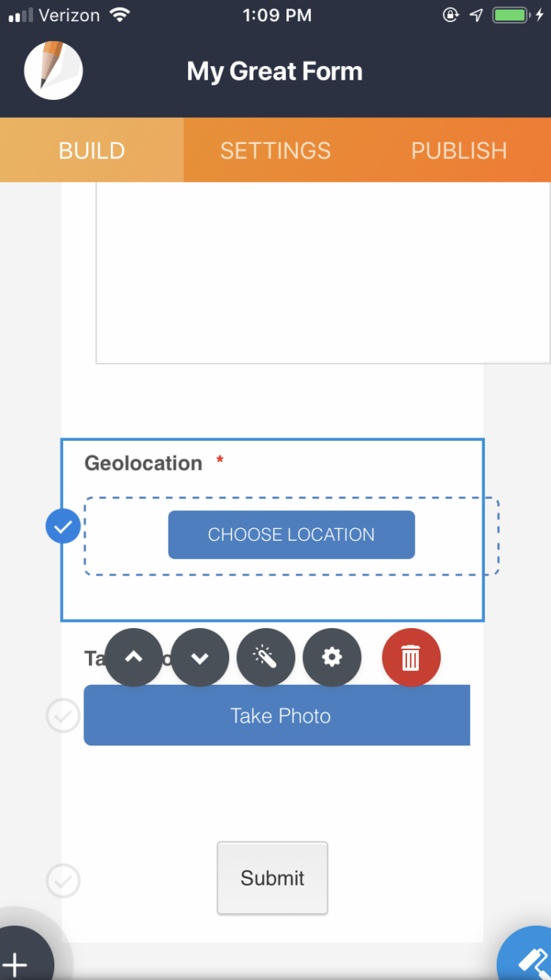Move the field down with the down chevron
Screen dimensions: 551x980
click(200, 657)
